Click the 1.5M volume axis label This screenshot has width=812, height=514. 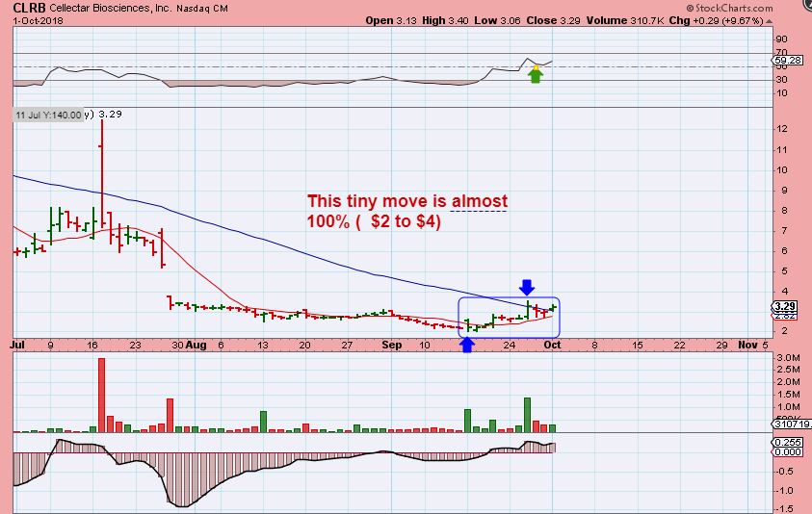pos(787,395)
